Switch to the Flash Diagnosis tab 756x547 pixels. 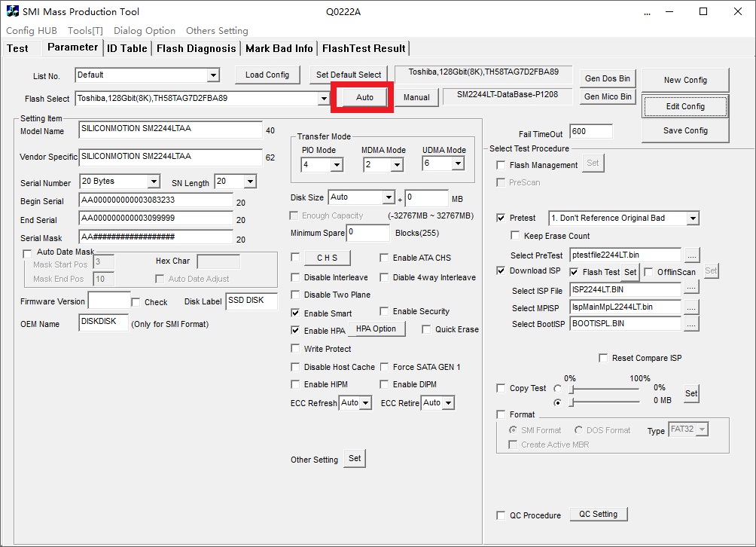tap(196, 48)
